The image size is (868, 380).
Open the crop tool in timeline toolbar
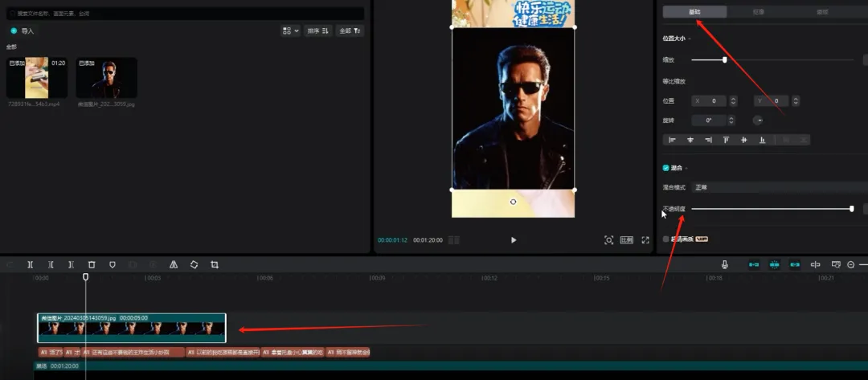[215, 265]
